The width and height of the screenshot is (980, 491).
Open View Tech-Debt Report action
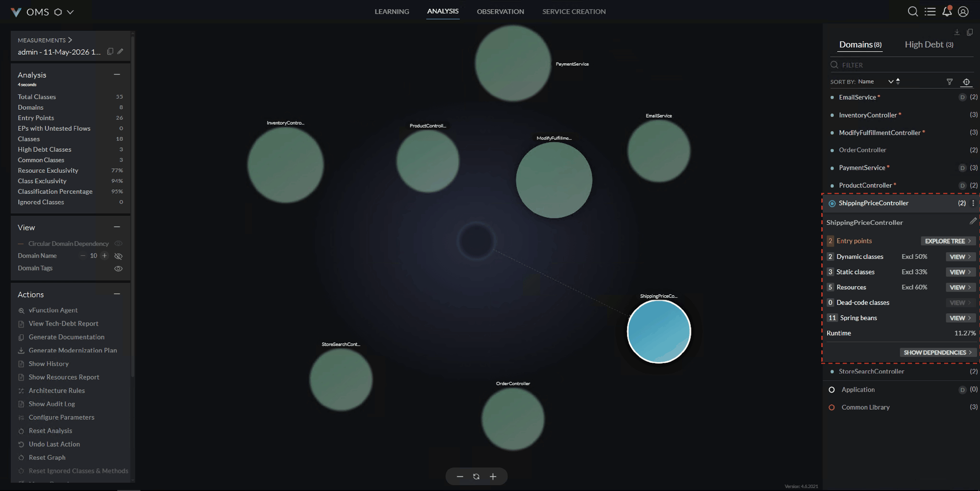coord(63,324)
